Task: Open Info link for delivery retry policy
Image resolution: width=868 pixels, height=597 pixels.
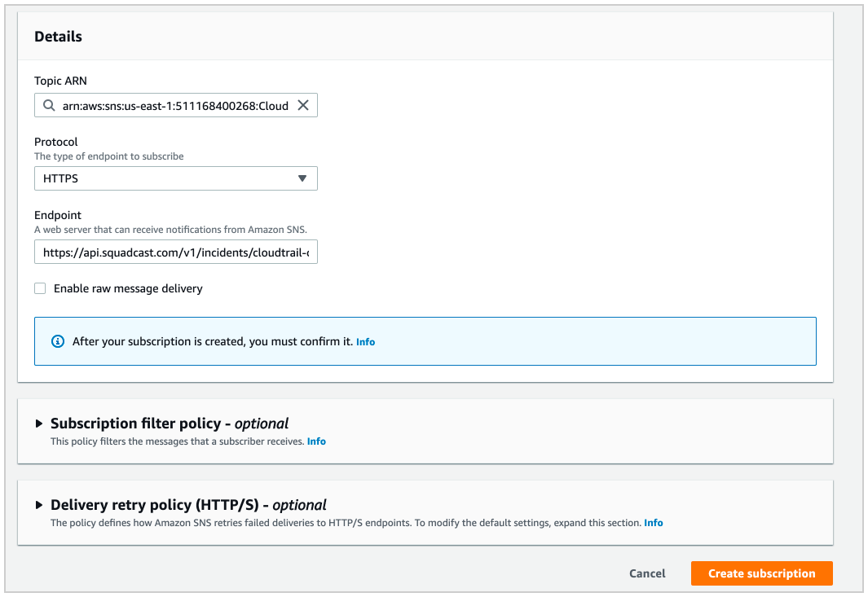Action: click(653, 523)
